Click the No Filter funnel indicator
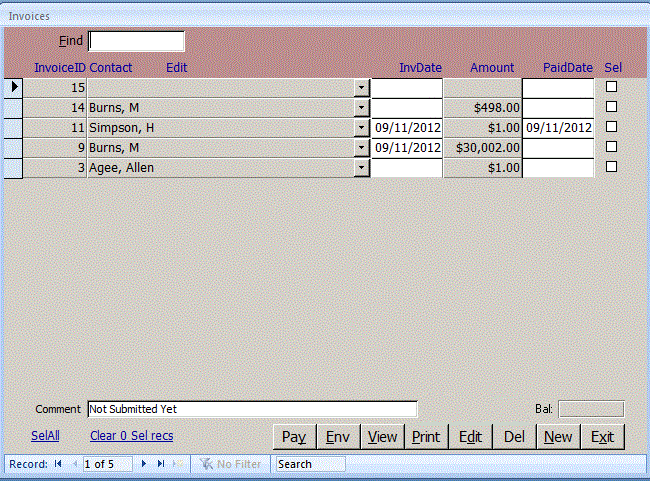The height and width of the screenshot is (481, 650). [230, 464]
